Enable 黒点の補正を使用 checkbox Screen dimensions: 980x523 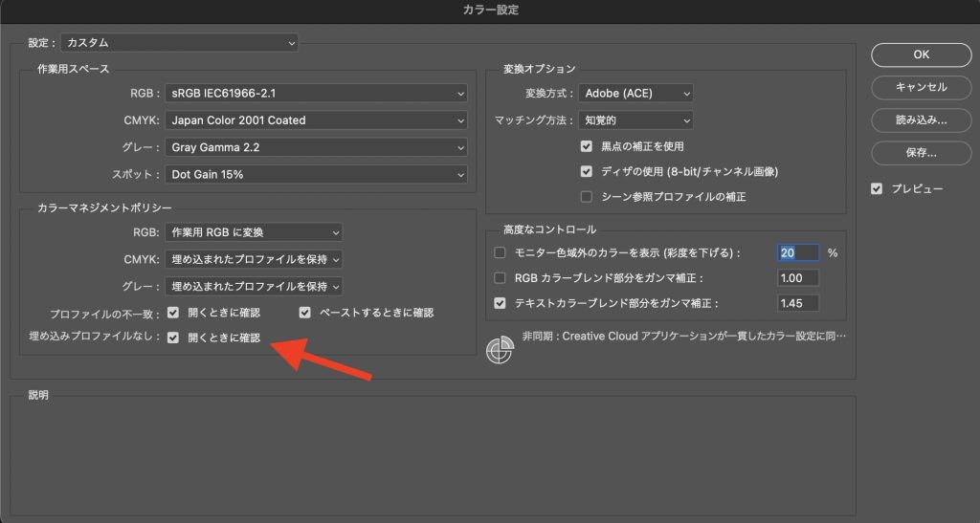tap(588, 146)
